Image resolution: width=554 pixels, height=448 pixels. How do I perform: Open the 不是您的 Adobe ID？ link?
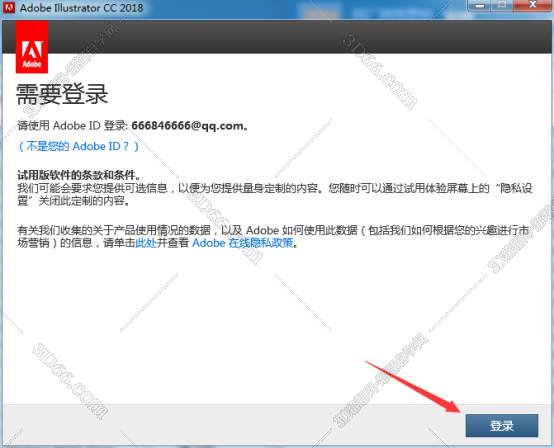(x=78, y=146)
